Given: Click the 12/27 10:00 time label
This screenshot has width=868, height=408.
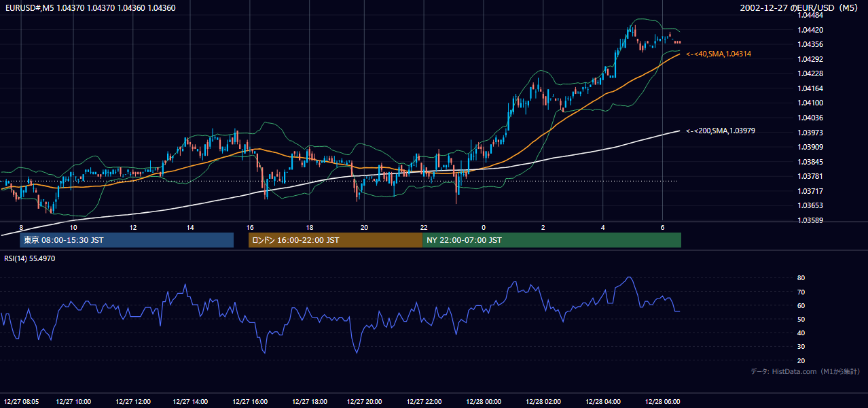Looking at the screenshot, I should click(73, 401).
